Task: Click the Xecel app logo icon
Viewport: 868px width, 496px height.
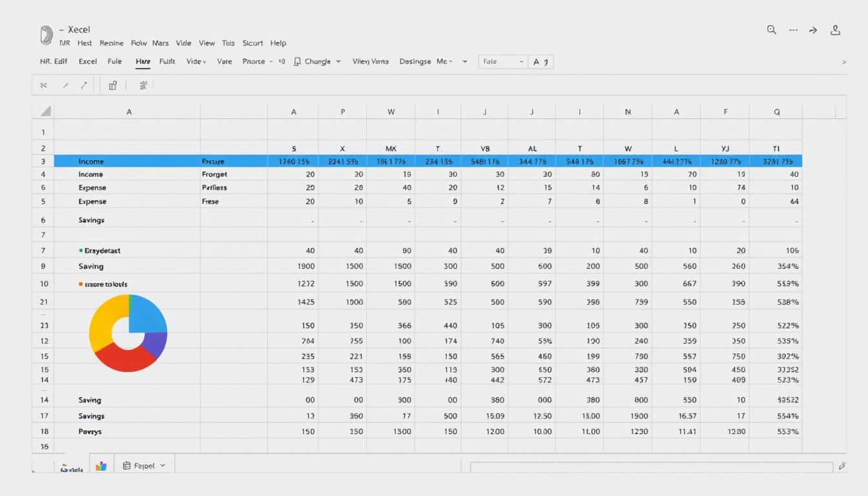Action: [x=46, y=35]
